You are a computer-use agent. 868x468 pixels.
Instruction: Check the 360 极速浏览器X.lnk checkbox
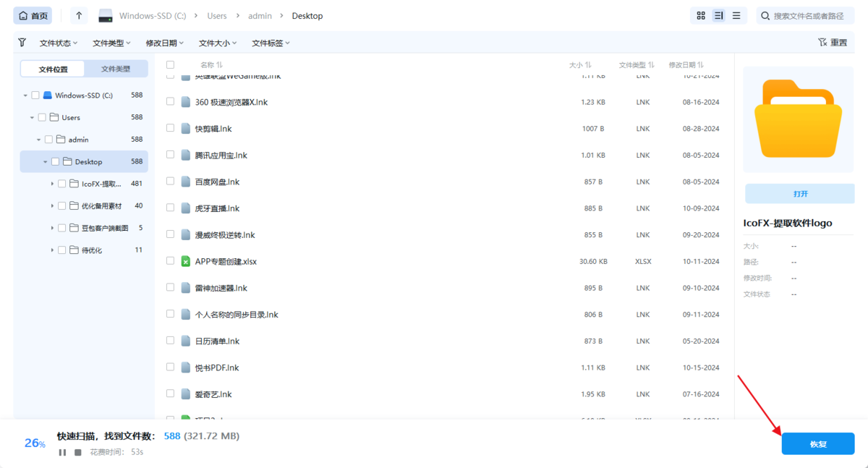point(171,102)
